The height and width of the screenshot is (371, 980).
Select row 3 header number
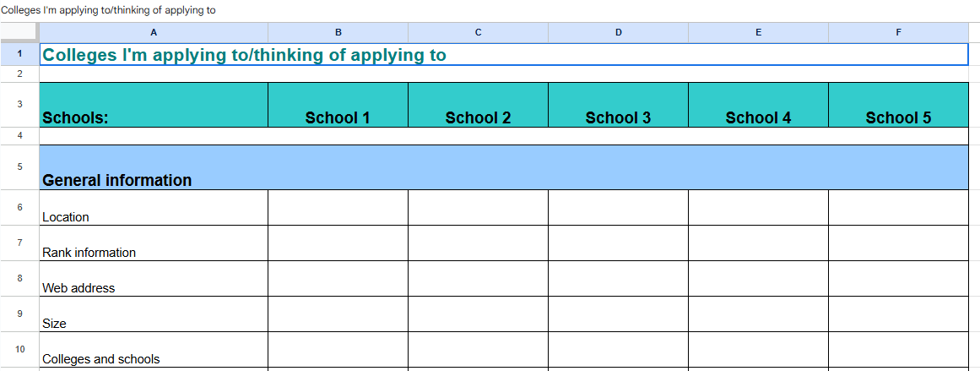(19, 105)
